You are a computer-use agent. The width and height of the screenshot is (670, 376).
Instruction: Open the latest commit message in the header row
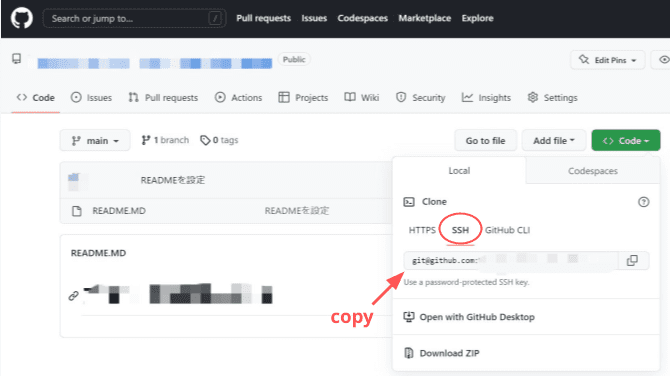tap(173, 180)
